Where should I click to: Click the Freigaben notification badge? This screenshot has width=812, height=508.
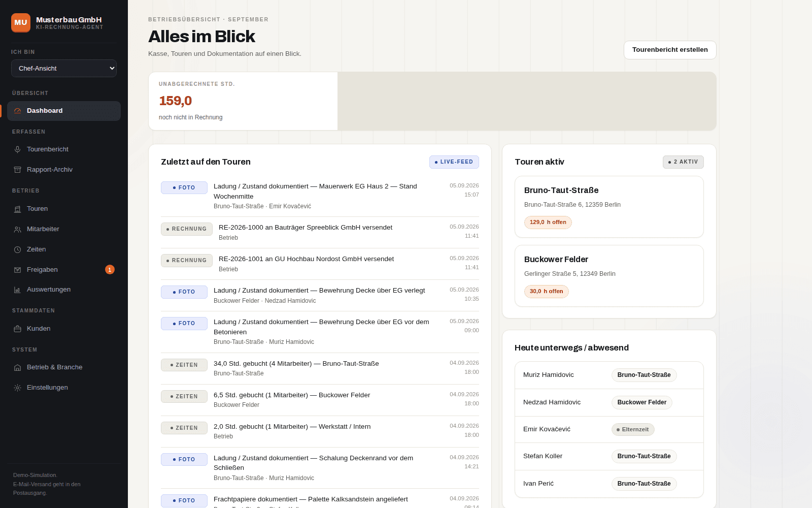[x=110, y=270]
